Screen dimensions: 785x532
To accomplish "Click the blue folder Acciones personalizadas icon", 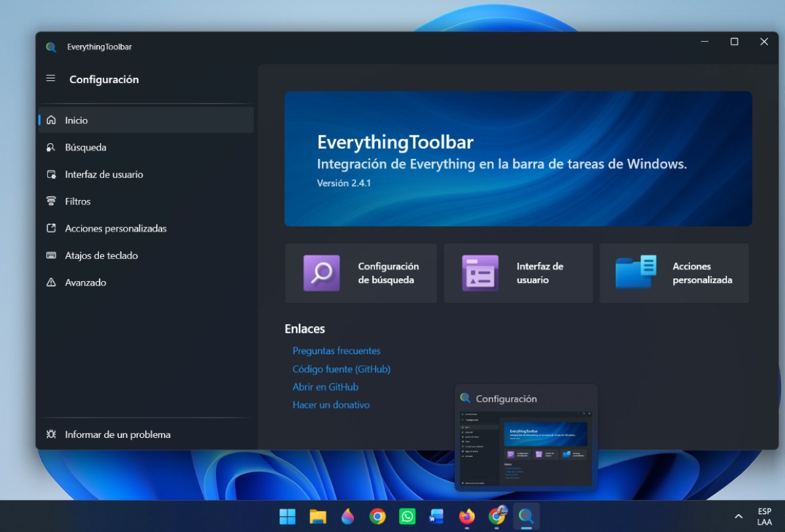I will pyautogui.click(x=635, y=272).
